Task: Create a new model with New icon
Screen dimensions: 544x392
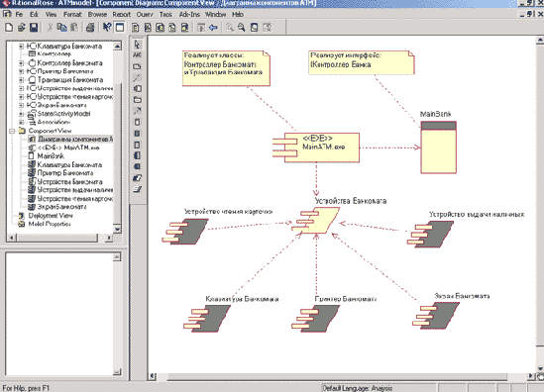Action: [x=9, y=28]
